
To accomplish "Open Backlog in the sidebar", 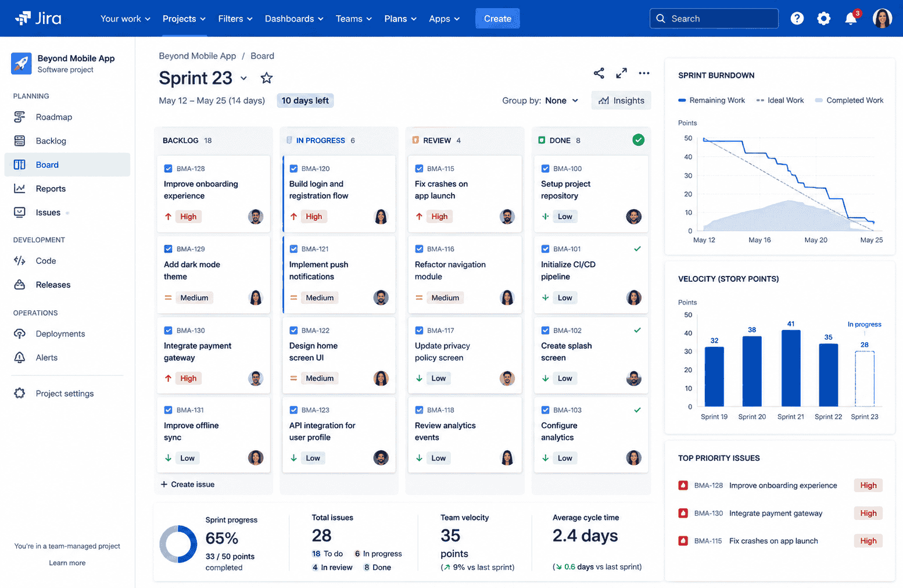I will pyautogui.click(x=67, y=141).
